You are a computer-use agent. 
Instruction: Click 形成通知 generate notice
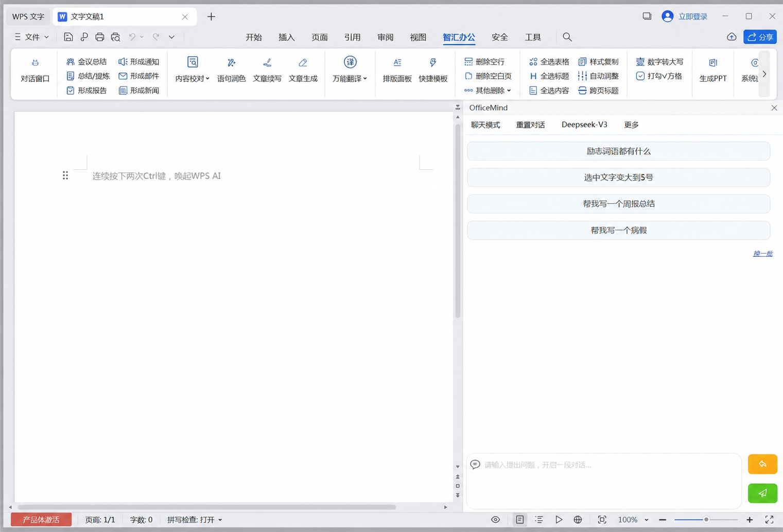[139, 62]
